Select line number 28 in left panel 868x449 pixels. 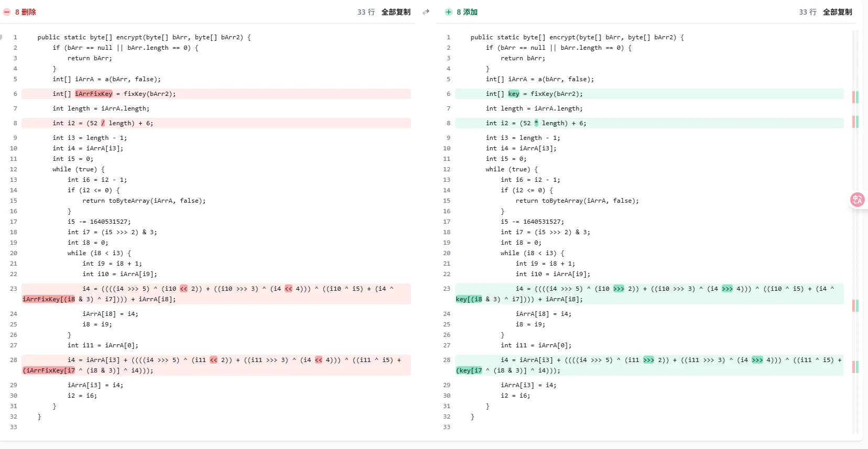point(14,360)
